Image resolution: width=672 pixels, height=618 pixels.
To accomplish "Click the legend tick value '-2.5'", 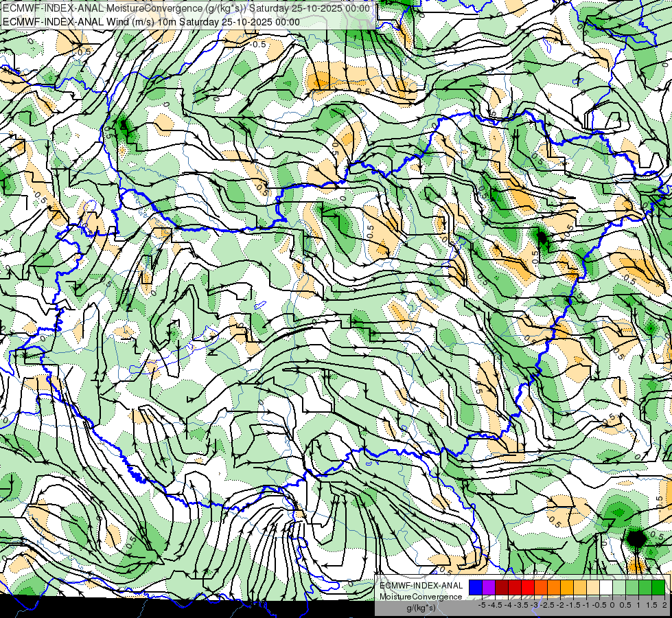I will pyautogui.click(x=547, y=605).
